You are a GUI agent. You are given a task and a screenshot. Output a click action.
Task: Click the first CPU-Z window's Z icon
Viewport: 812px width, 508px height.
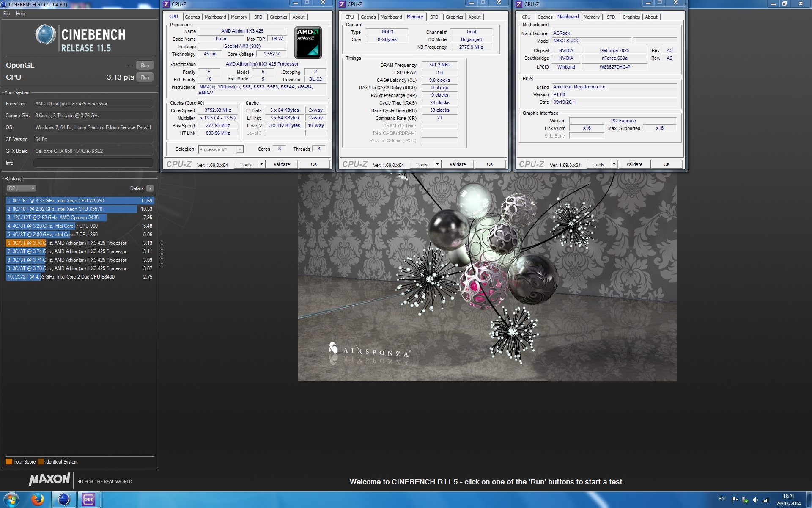tap(166, 4)
